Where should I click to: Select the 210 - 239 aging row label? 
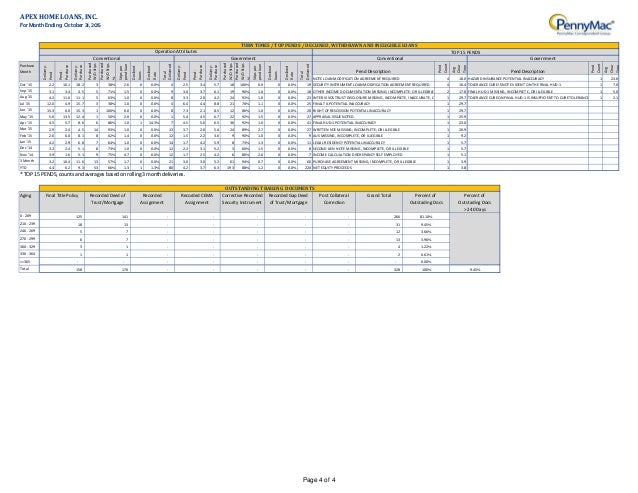click(x=25, y=224)
